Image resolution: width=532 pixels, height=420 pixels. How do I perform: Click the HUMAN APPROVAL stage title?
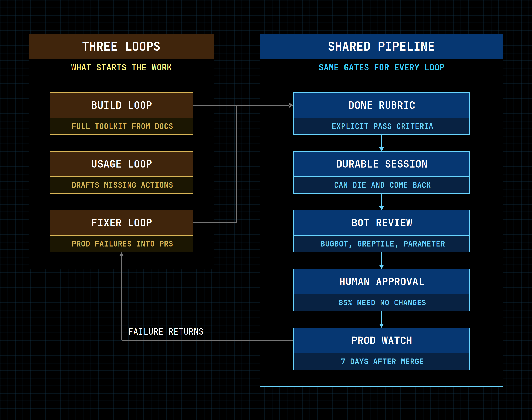tap(382, 282)
